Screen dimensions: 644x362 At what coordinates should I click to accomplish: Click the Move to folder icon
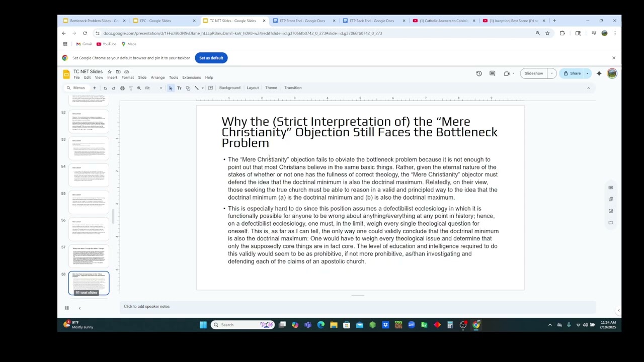coord(118,72)
